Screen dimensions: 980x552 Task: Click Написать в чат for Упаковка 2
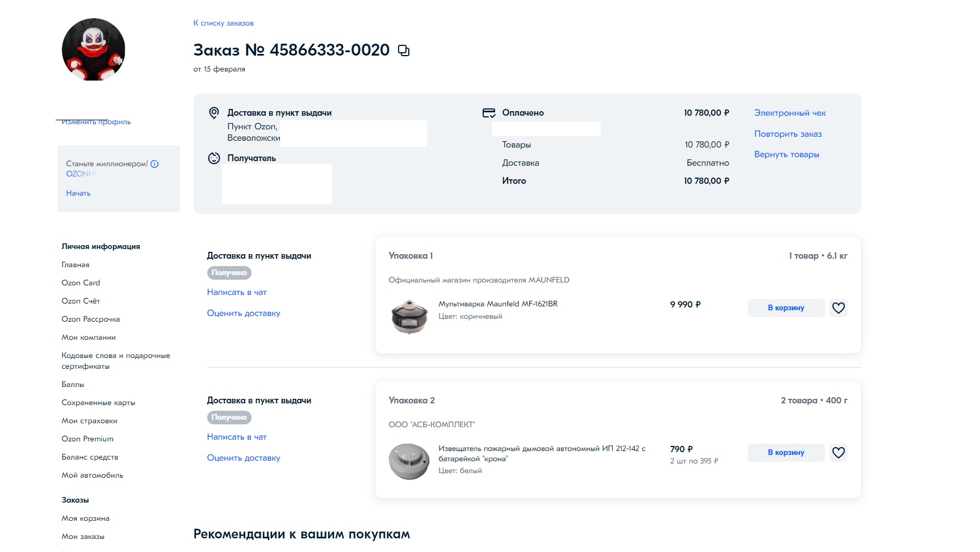coord(237,437)
